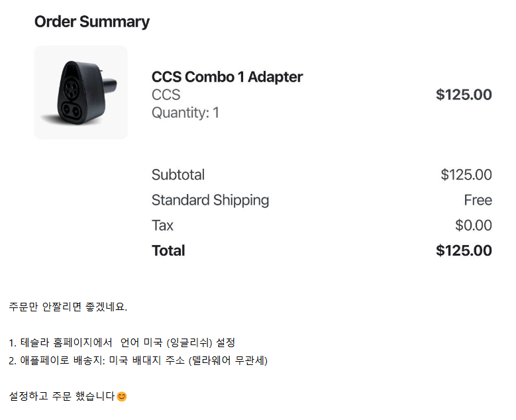This screenshot has width=516, height=420.
Task: Click the CCS Combo 1 Adapter title
Action: (x=227, y=77)
